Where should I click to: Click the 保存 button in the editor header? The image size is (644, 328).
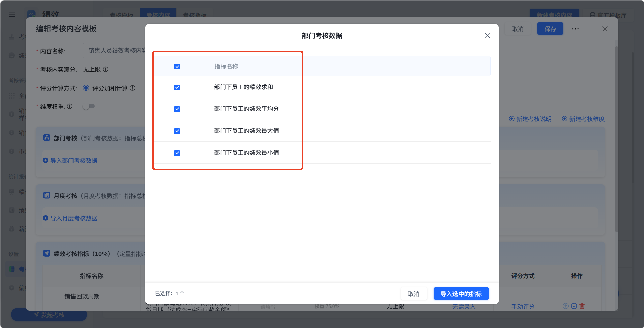(550, 29)
